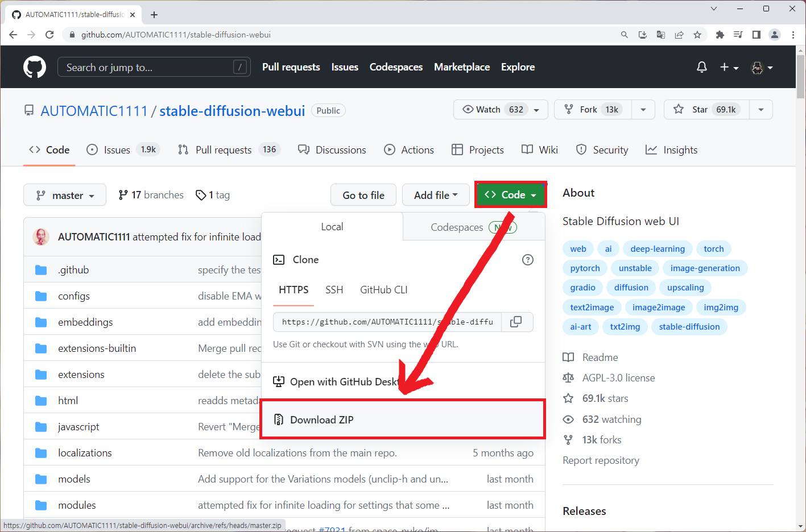Select the GitHub CLI clone option
Image resolution: width=806 pixels, height=532 pixels.
[x=384, y=290]
